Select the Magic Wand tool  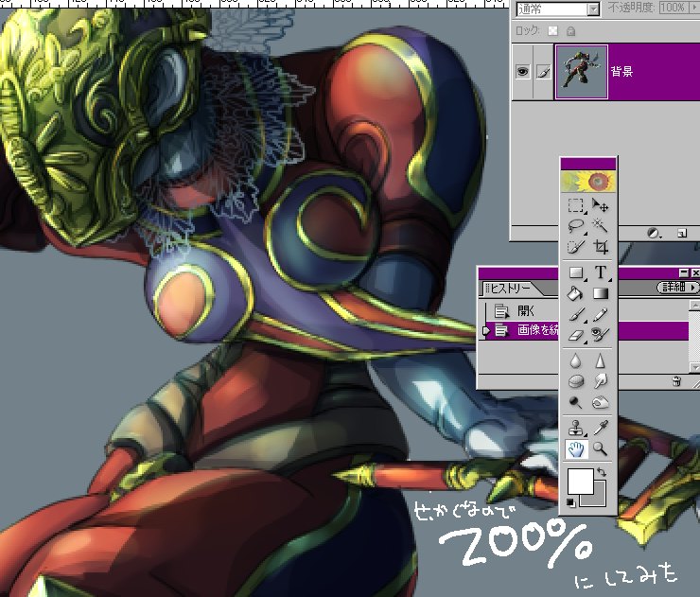(x=600, y=225)
